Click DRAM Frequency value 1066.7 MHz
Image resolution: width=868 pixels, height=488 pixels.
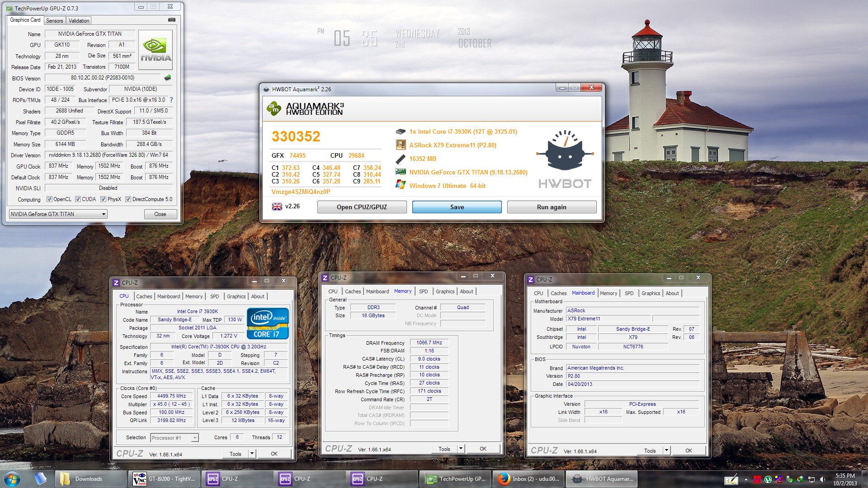pos(429,343)
